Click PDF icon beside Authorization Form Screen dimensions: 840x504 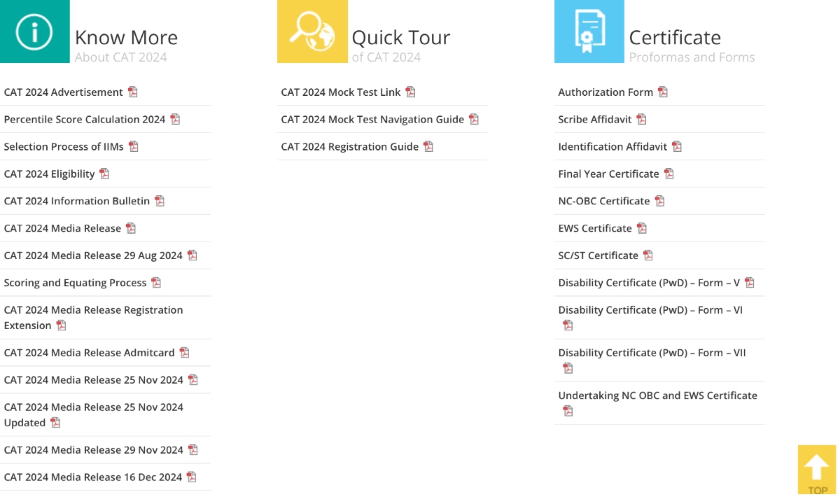coord(663,92)
